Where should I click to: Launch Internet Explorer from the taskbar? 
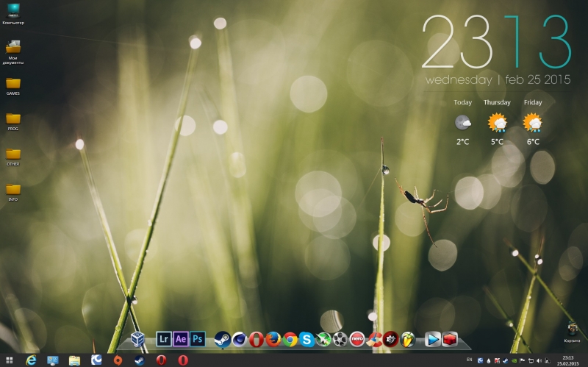[31, 360]
